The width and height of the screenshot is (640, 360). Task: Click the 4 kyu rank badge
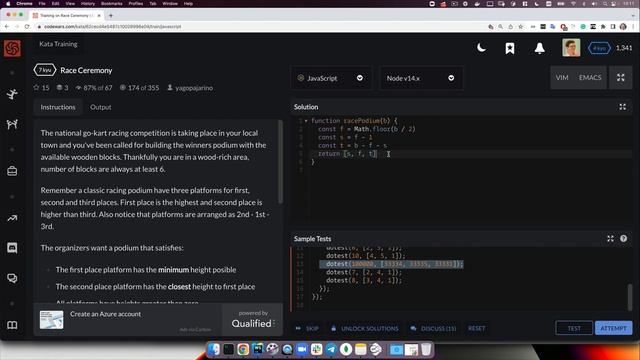click(599, 48)
